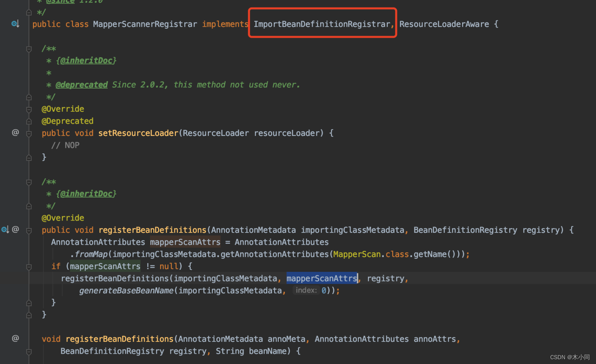Click fold end marker below // NOP comment

pos(29,158)
